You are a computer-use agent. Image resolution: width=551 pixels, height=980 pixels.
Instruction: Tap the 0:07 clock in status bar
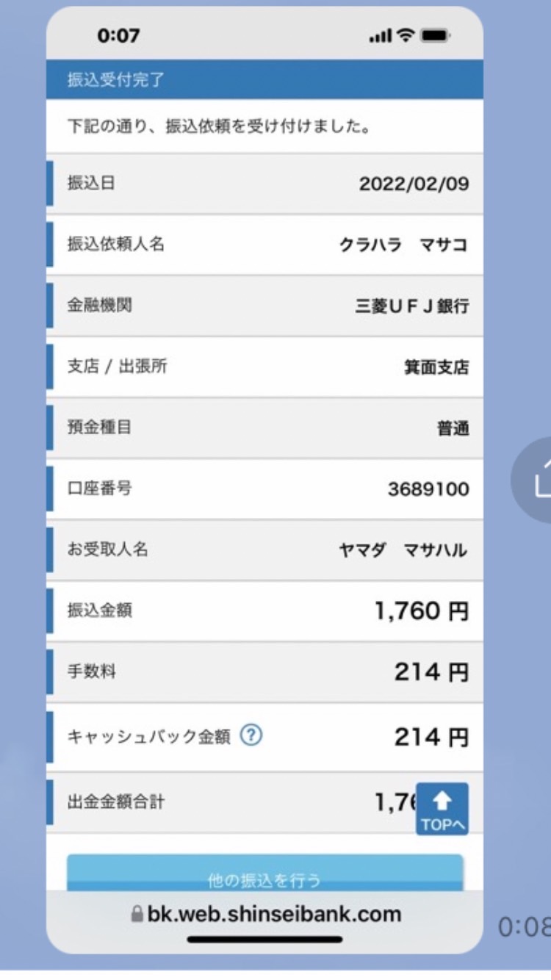pos(118,35)
